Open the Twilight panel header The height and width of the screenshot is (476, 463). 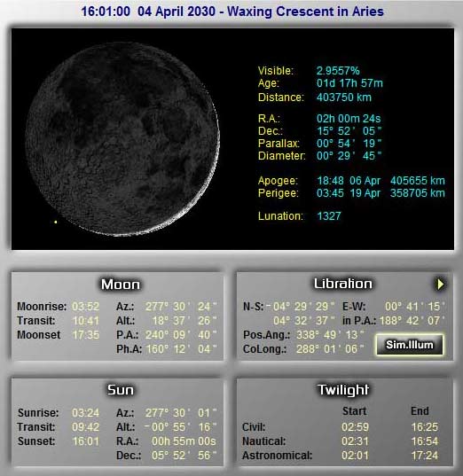[x=343, y=390]
